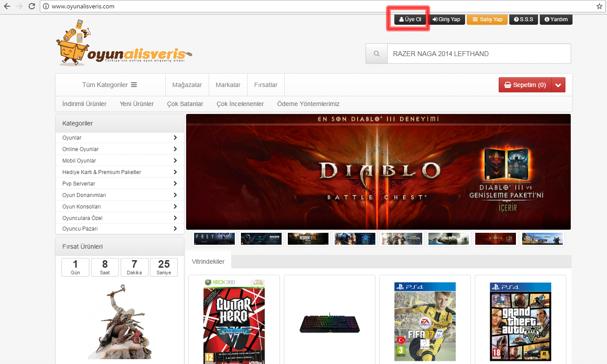Screen dimensions: 607x364
Task: Expand the Oyun Konsolları category
Action: pos(120,207)
